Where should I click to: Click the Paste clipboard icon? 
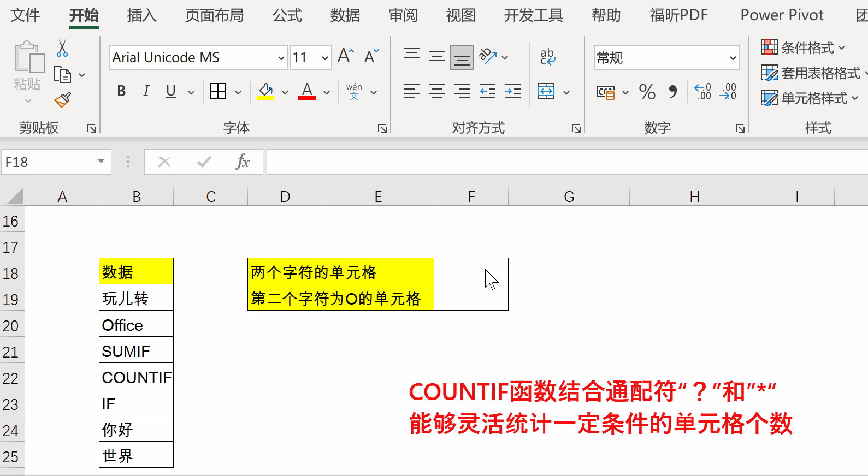tap(28, 57)
